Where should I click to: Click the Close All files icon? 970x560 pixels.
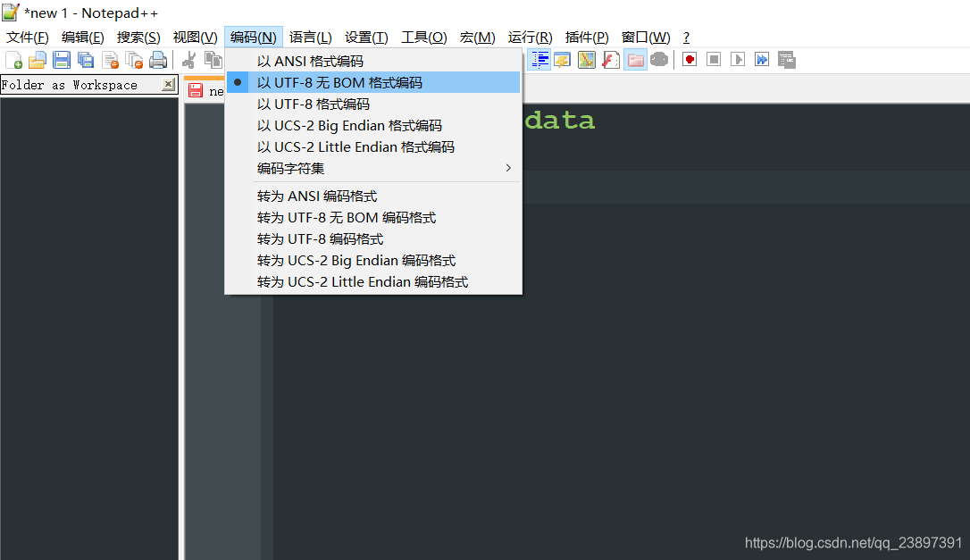[134, 60]
